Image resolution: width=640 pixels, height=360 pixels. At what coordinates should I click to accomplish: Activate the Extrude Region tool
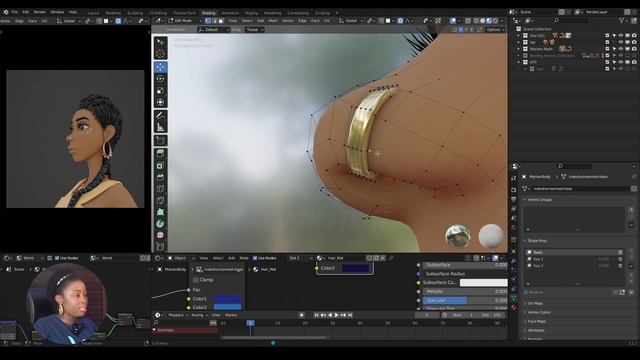tap(160, 153)
